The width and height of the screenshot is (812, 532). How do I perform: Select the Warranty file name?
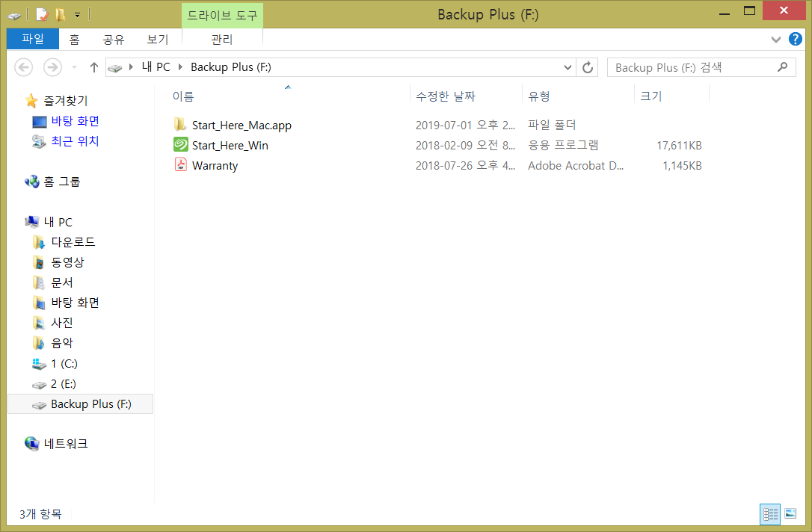point(215,166)
